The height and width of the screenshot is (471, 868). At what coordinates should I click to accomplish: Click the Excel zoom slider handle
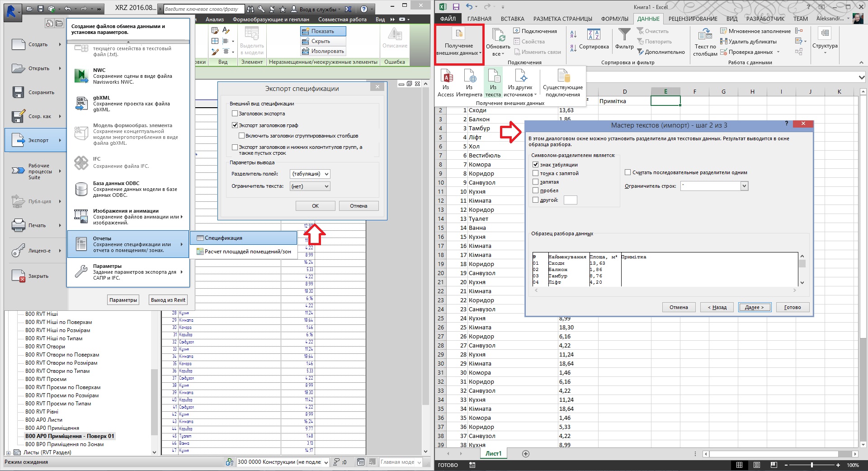(x=812, y=465)
